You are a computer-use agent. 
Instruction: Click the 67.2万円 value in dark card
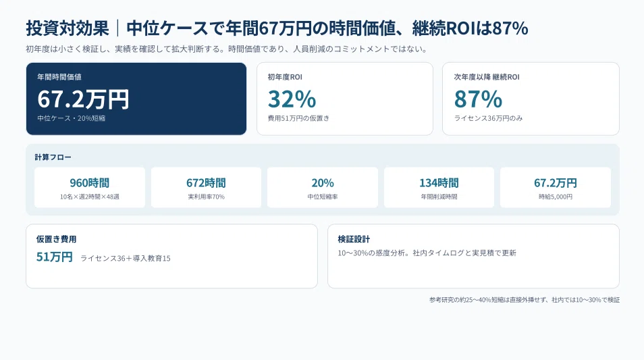tap(83, 99)
